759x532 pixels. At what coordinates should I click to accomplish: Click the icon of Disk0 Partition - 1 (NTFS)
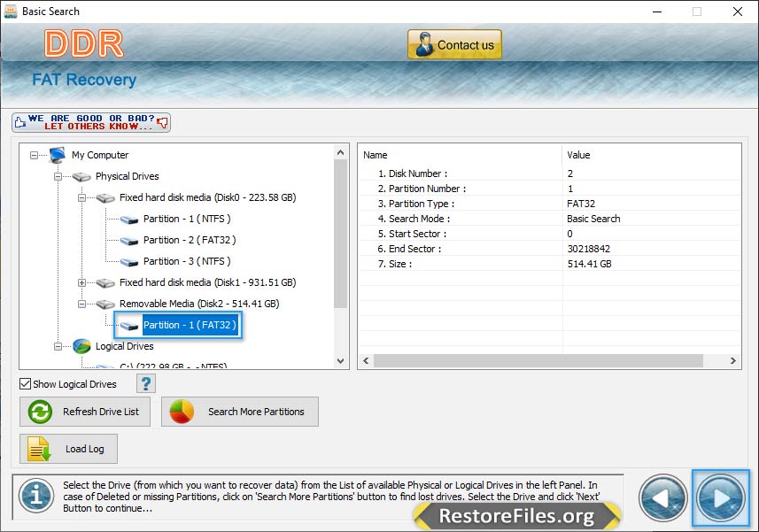click(129, 220)
